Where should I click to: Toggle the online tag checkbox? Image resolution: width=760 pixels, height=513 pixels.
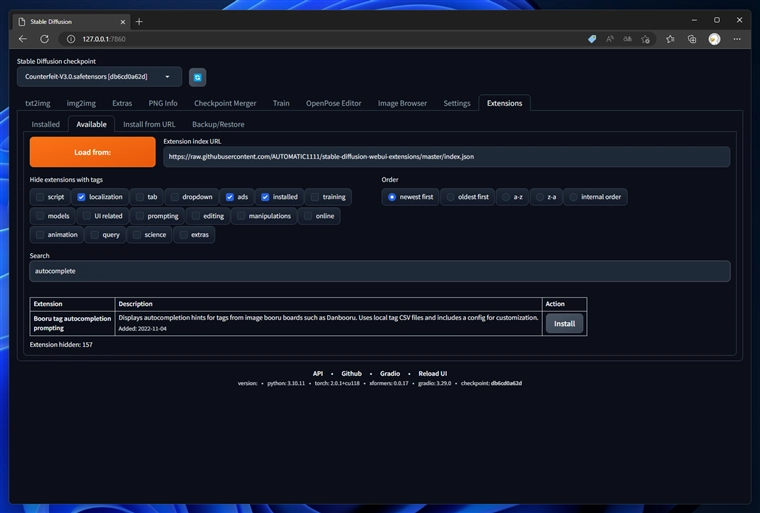click(308, 216)
